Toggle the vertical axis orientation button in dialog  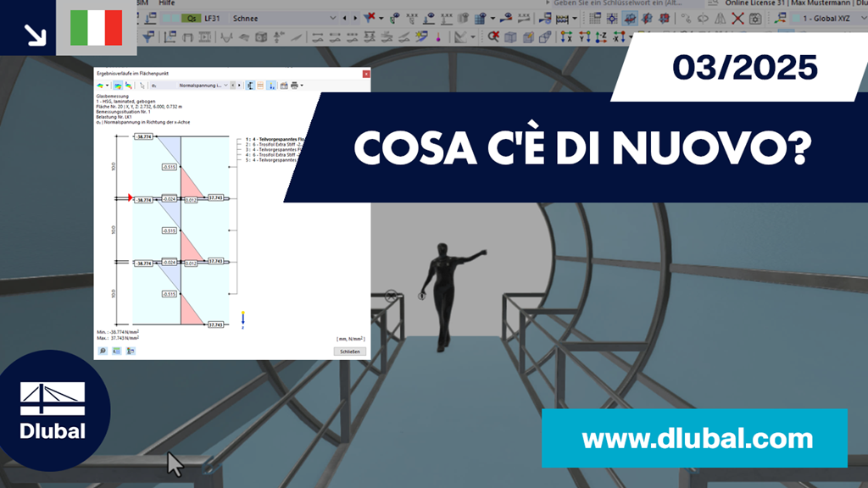coord(271,84)
